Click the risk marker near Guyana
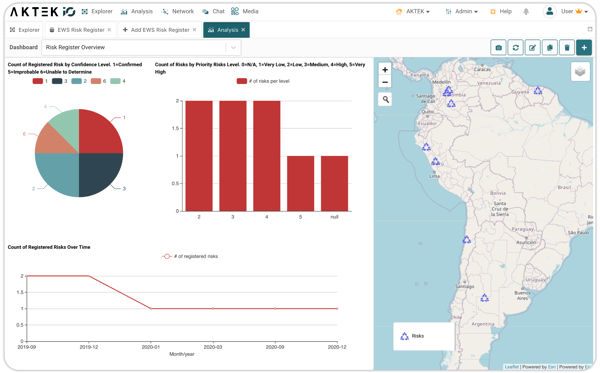The image size is (600, 373). [538, 91]
